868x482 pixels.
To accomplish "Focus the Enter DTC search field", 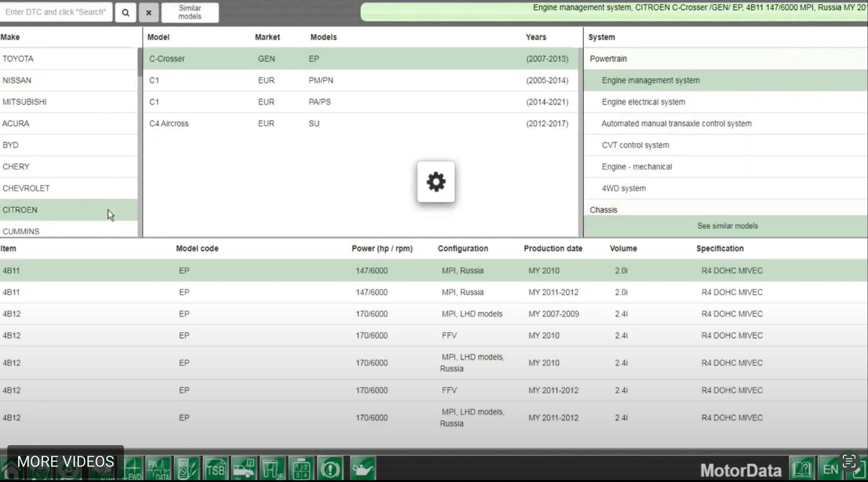I will (x=56, y=12).
